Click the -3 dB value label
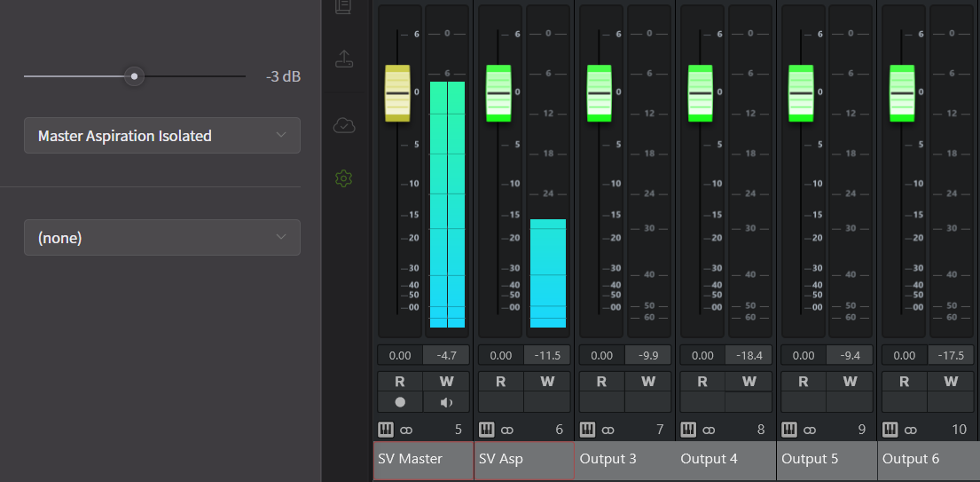The height and width of the screenshot is (482, 980). pyautogui.click(x=283, y=76)
